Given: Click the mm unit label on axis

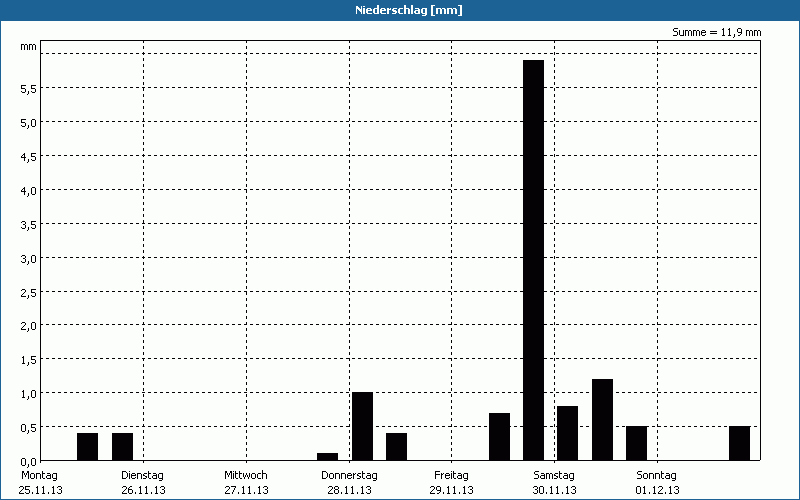Looking at the screenshot, I should (x=28, y=46).
